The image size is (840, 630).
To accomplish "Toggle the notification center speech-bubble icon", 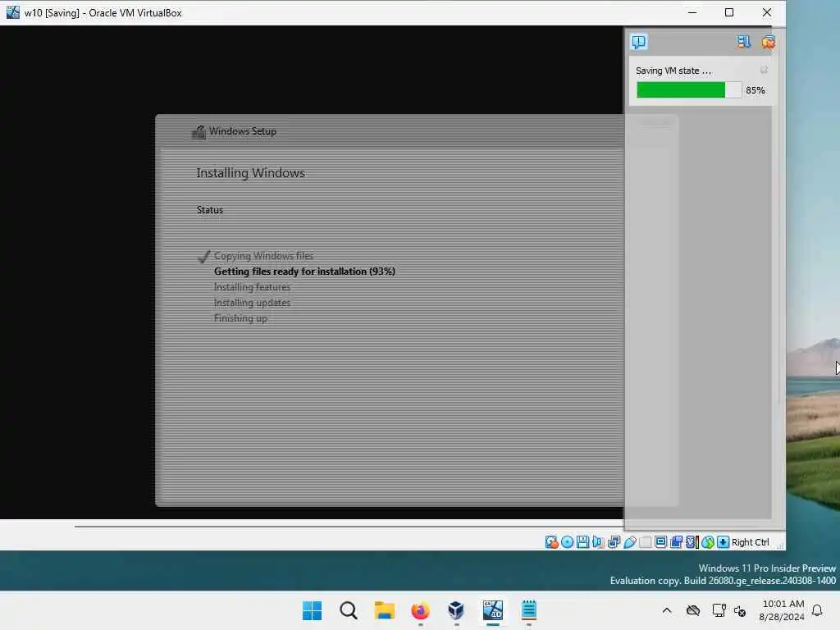I will point(638,42).
